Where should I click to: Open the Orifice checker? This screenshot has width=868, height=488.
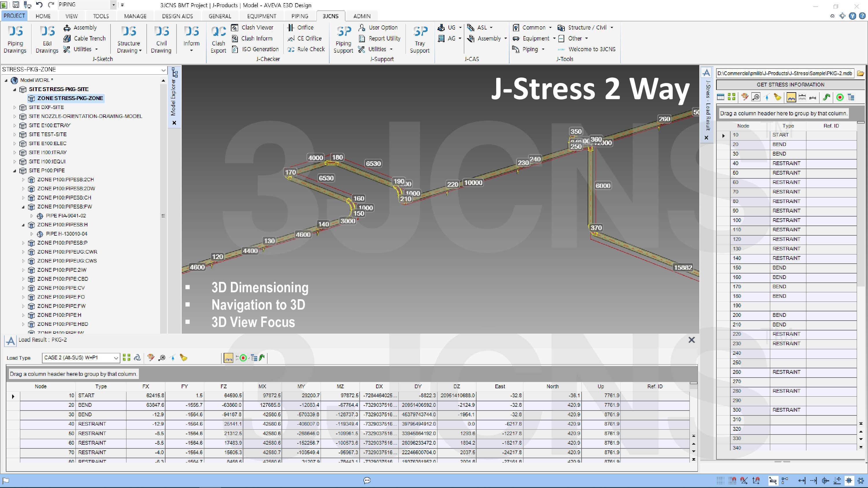tap(300, 28)
